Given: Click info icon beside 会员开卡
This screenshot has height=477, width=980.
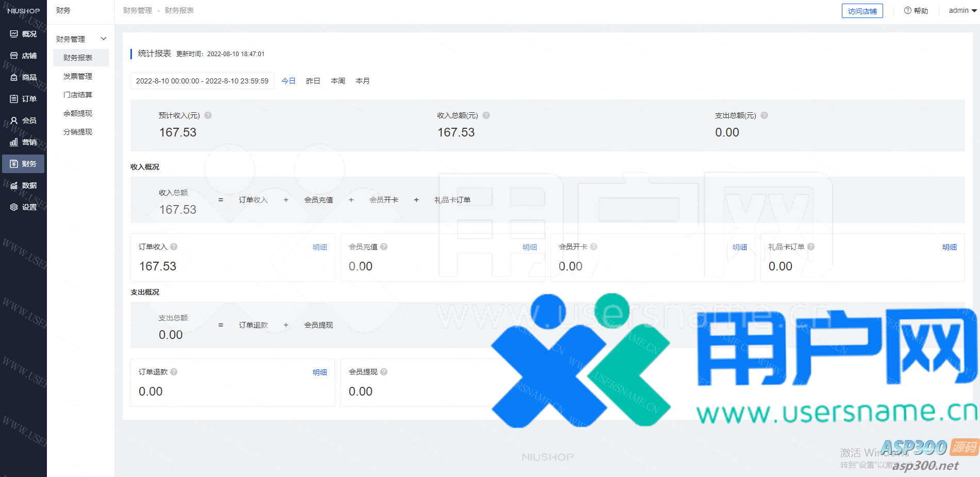Looking at the screenshot, I should (593, 247).
